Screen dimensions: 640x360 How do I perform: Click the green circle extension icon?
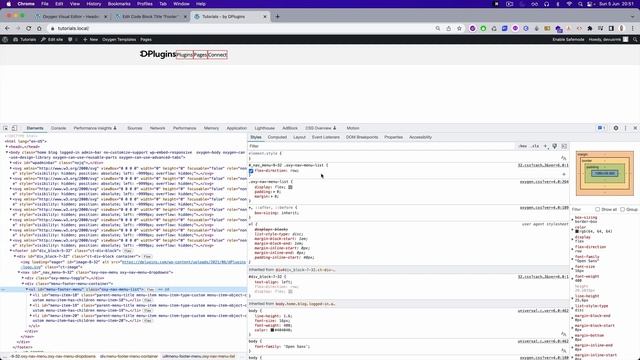tap(483, 28)
